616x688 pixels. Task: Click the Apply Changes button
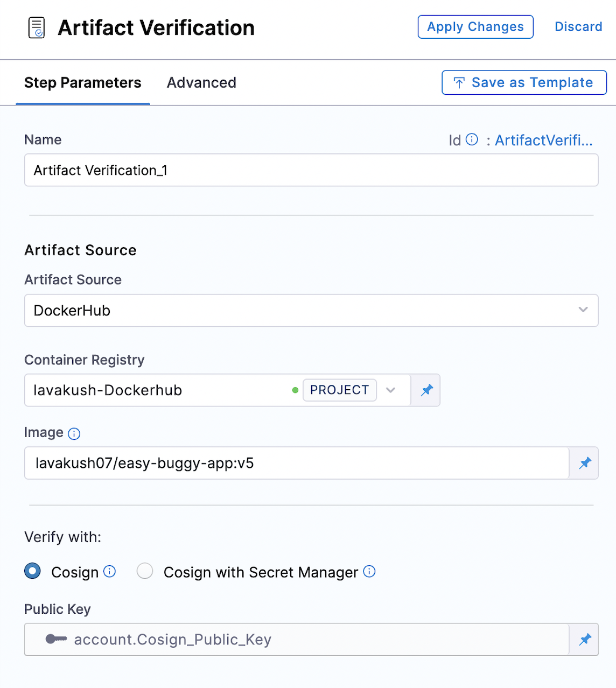coord(475,27)
